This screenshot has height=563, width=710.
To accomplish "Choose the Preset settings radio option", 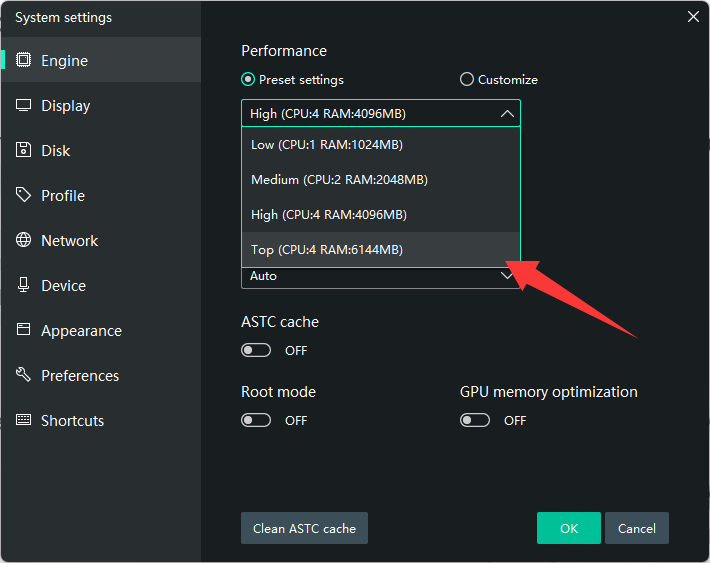I will coord(248,80).
